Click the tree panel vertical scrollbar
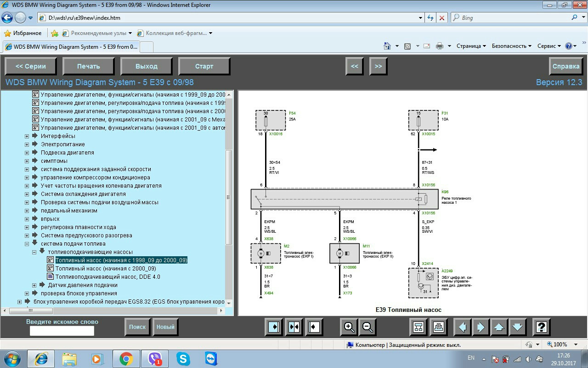Screen dimensions: 588x368 [x=229, y=198]
